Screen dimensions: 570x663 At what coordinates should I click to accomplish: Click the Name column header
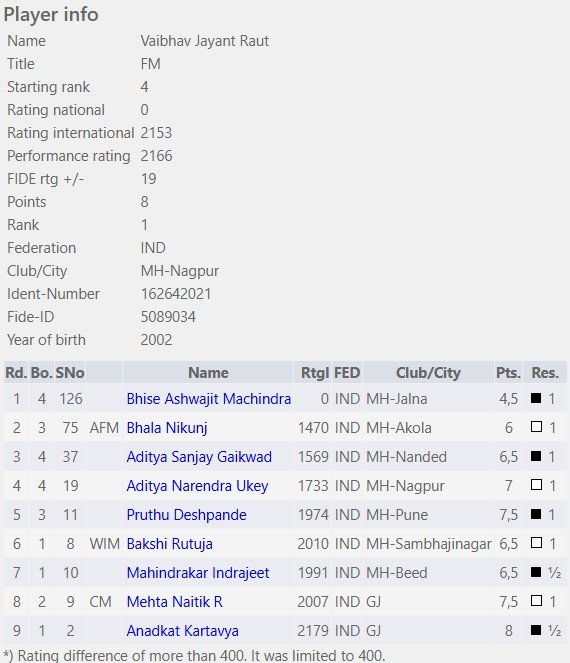[208, 373]
